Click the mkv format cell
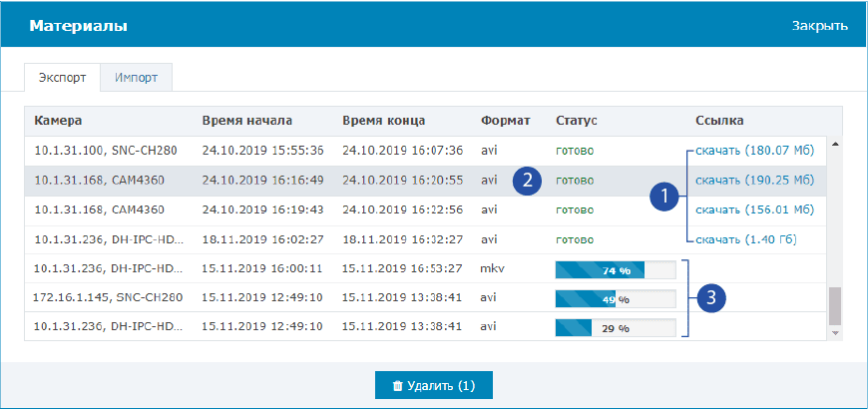The image size is (868, 409). pos(493,269)
